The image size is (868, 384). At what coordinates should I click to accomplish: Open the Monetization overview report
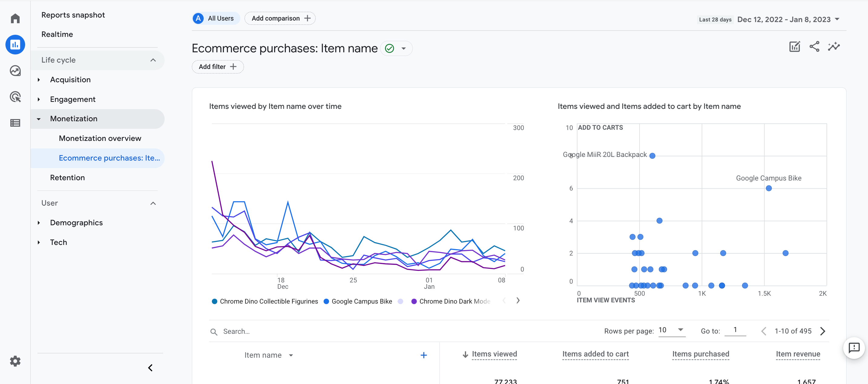click(x=100, y=138)
